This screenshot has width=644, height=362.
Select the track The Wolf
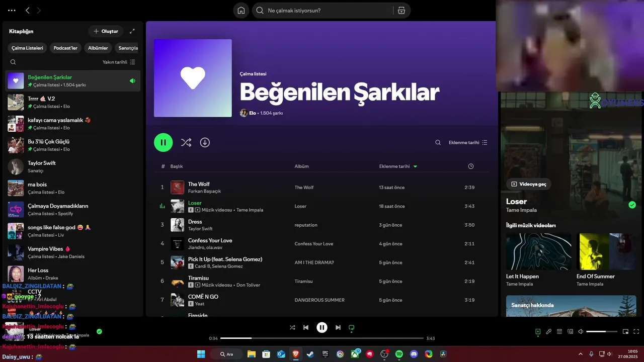(322, 188)
